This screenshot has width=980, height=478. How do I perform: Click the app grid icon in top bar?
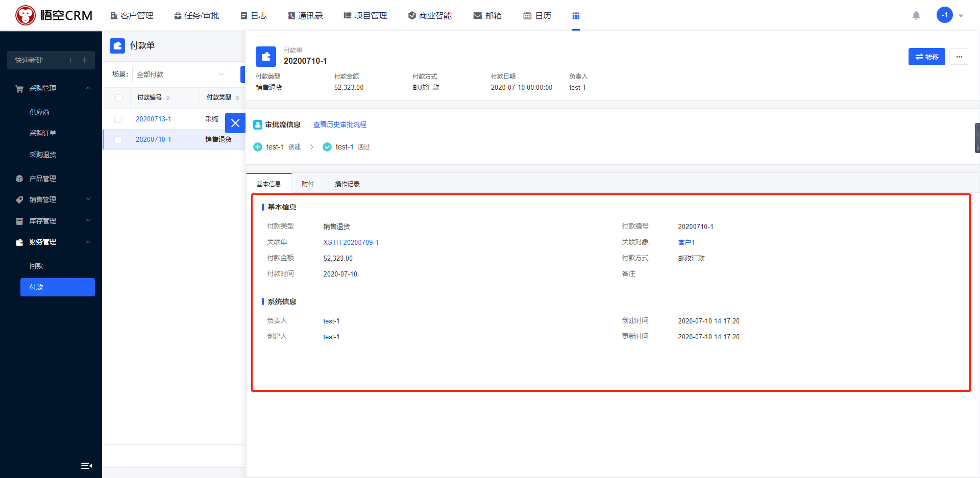[576, 16]
